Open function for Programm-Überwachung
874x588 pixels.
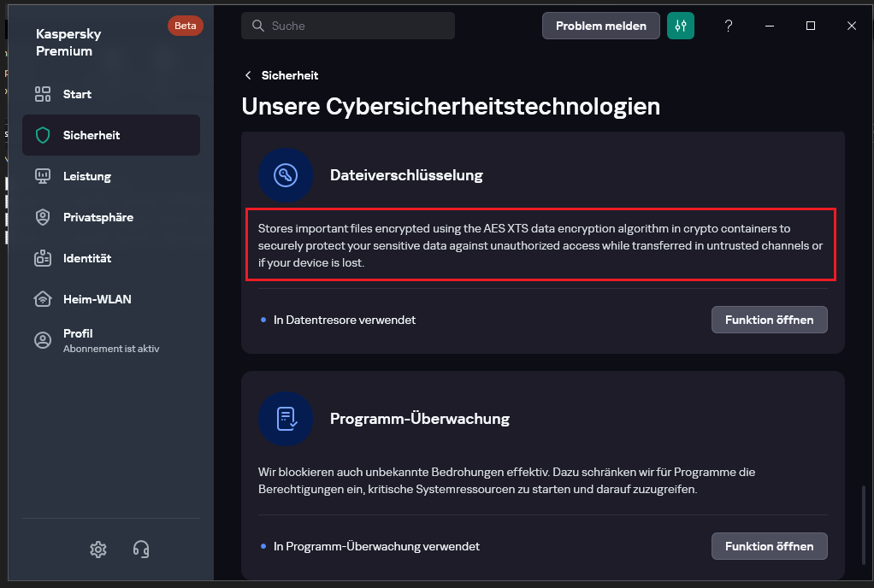(769, 546)
